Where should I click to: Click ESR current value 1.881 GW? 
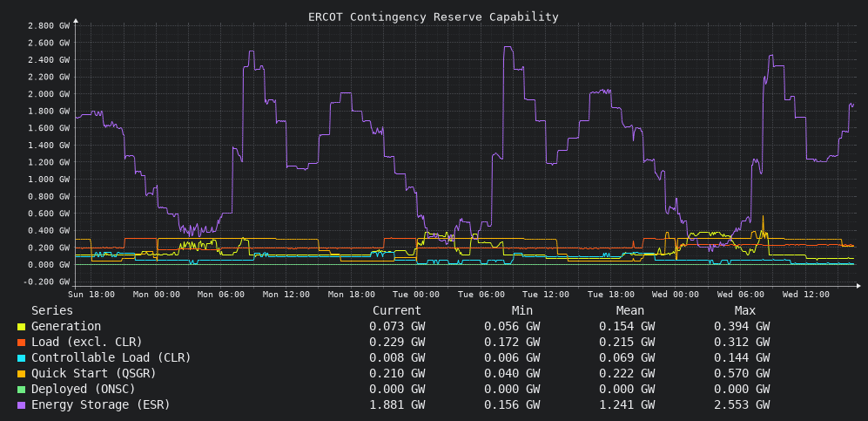[397, 405]
